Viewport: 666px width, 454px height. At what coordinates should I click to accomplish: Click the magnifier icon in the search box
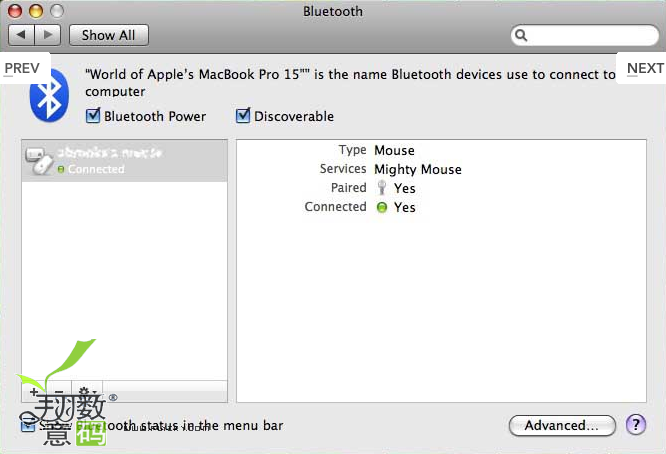[521, 35]
